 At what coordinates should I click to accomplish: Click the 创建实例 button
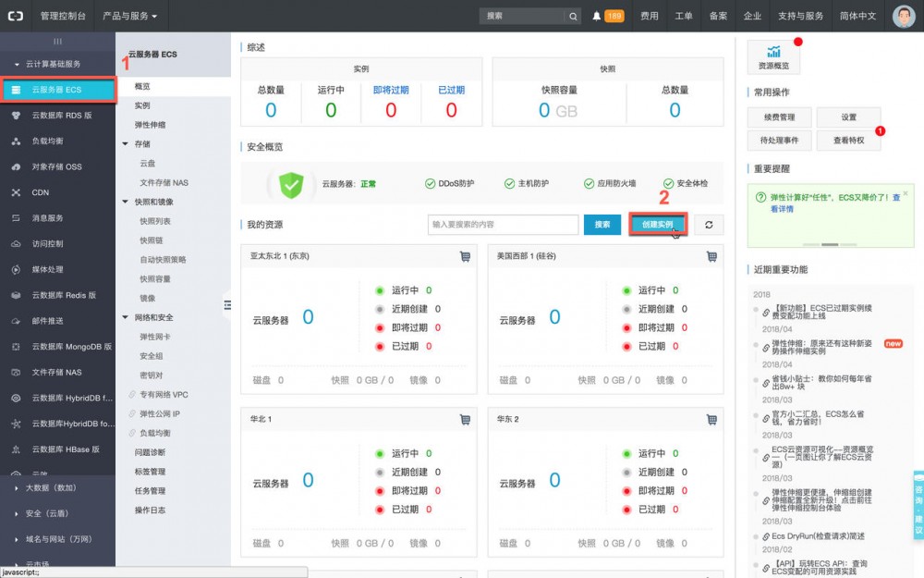click(658, 225)
